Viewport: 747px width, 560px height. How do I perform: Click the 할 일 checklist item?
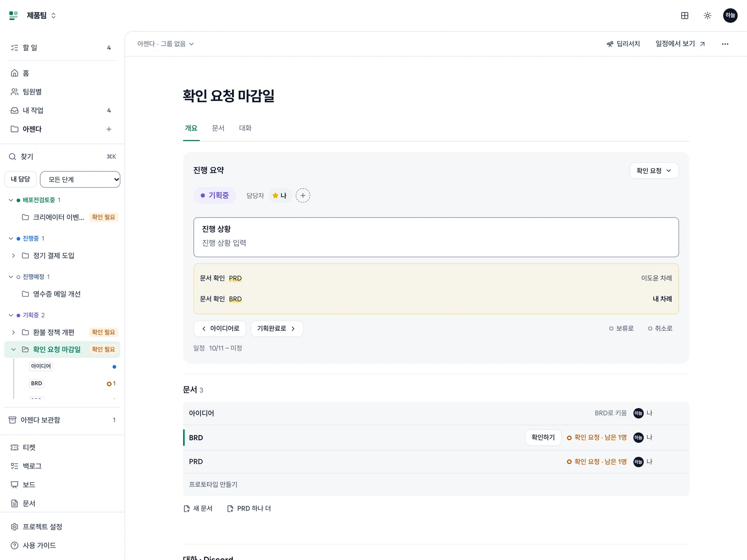(63, 48)
